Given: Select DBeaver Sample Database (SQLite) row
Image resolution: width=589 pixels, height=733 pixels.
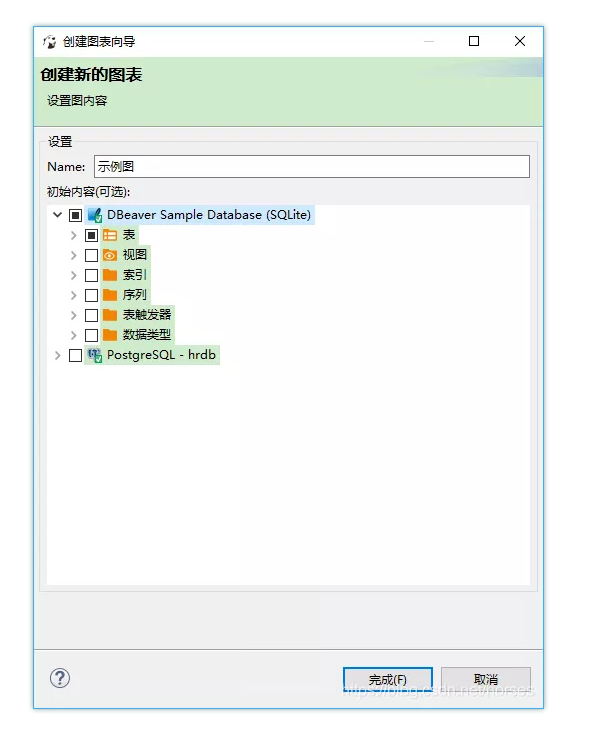Looking at the screenshot, I should (200, 215).
